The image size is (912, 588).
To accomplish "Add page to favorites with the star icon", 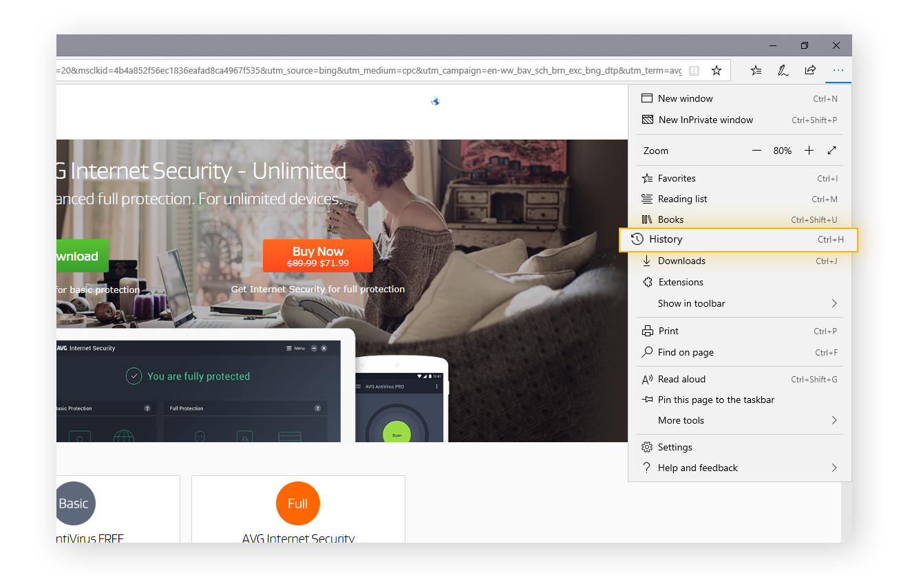I will pos(716,70).
